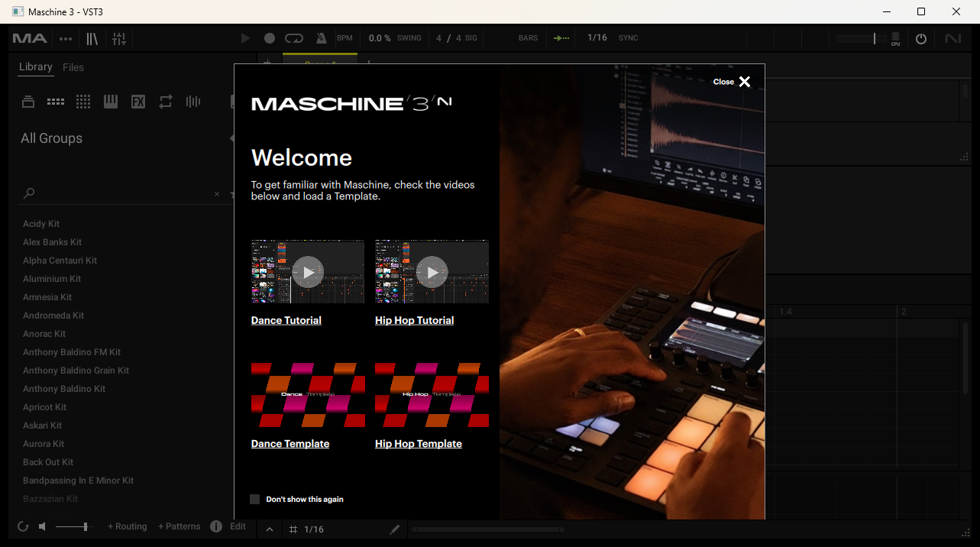Image resolution: width=980 pixels, height=547 pixels.
Task: Click Edit in the browser footer
Action: 238,526
